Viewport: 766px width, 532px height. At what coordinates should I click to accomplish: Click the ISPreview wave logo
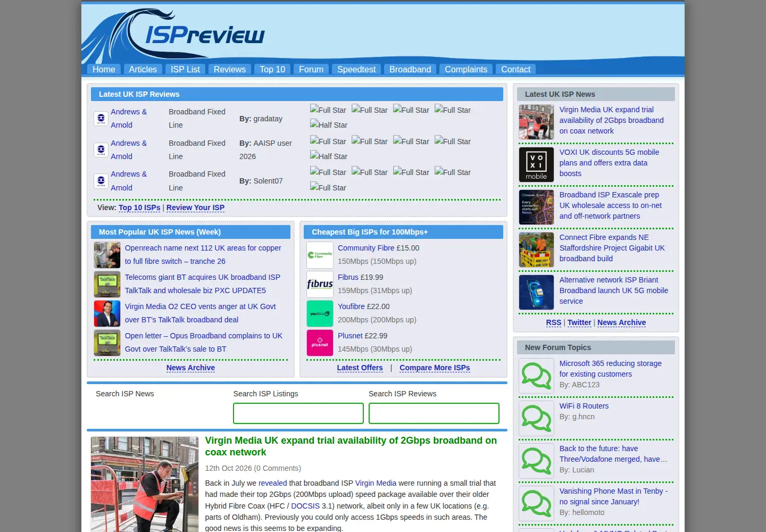click(x=173, y=34)
